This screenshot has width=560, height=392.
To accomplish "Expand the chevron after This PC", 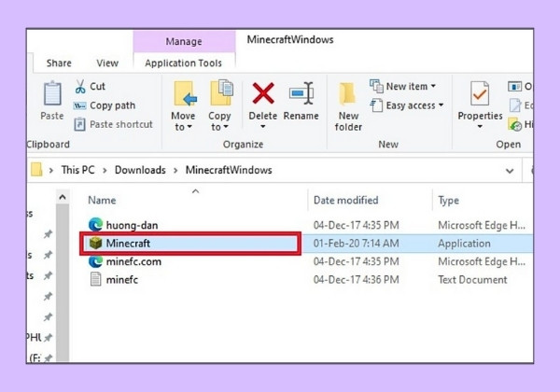I will 105,170.
